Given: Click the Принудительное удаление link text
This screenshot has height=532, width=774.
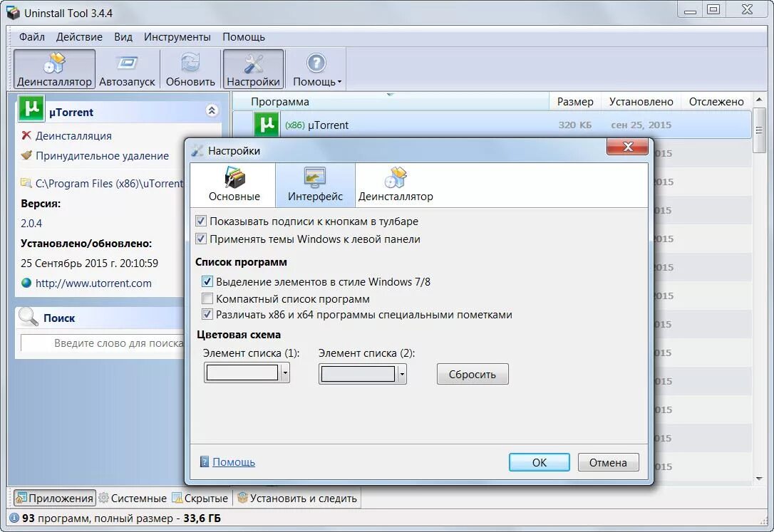Looking at the screenshot, I should pos(102,156).
